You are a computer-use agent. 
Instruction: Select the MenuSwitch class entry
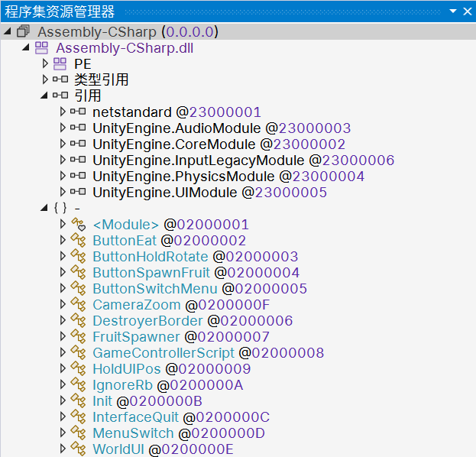click(x=179, y=433)
